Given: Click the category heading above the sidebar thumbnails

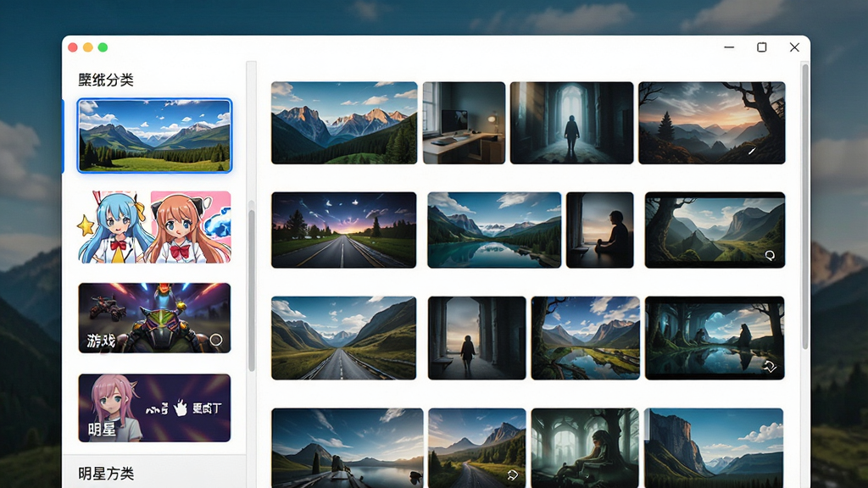Looking at the screenshot, I should pyautogui.click(x=106, y=80).
